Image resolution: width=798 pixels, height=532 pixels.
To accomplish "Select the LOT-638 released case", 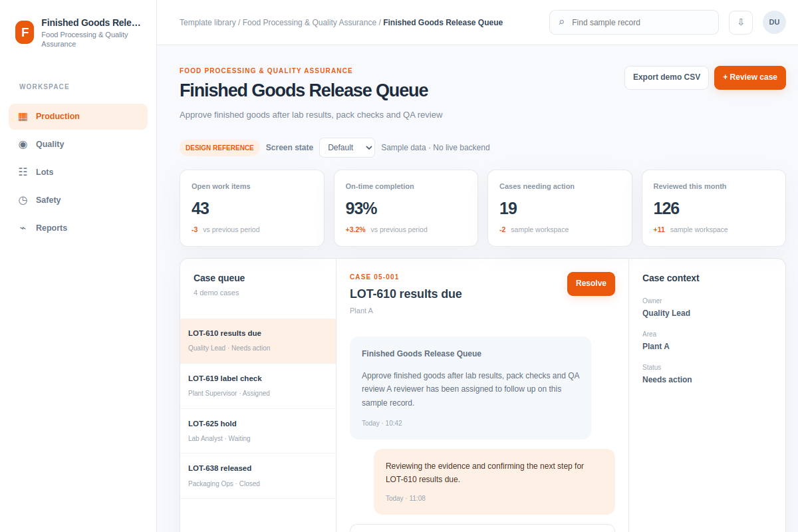I will [258, 476].
